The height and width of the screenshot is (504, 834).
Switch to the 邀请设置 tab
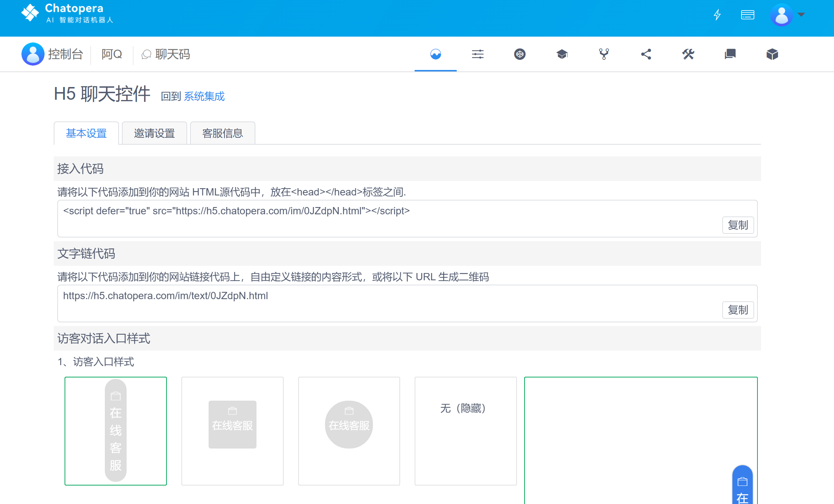pos(155,133)
